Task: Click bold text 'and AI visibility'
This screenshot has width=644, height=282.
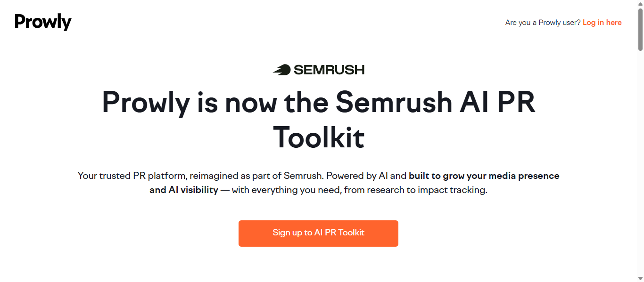Action: (183, 190)
